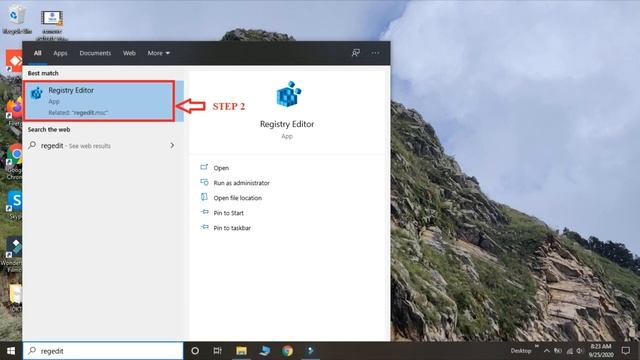Open File Explorer from the taskbar
The width and height of the screenshot is (640, 360).
(x=241, y=351)
